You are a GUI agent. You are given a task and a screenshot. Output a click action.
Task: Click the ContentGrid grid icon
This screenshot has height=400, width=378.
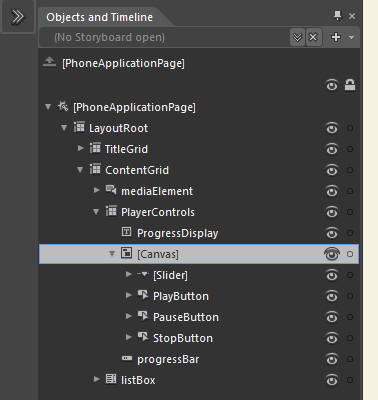[95, 169]
